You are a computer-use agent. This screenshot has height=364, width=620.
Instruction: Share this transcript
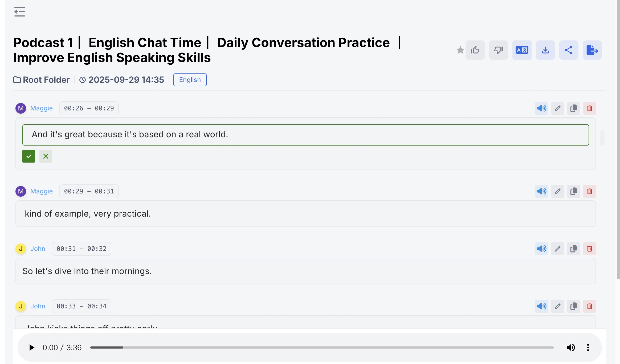(569, 50)
